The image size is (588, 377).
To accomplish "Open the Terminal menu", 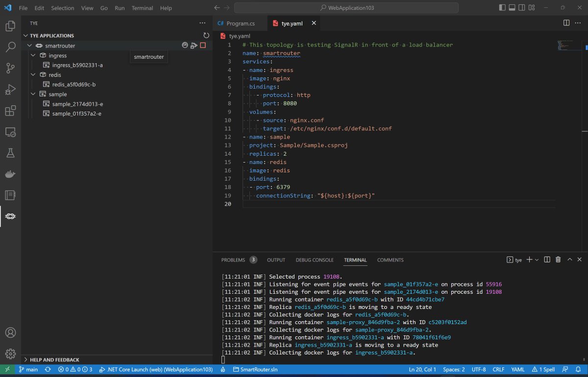I will [x=142, y=8].
